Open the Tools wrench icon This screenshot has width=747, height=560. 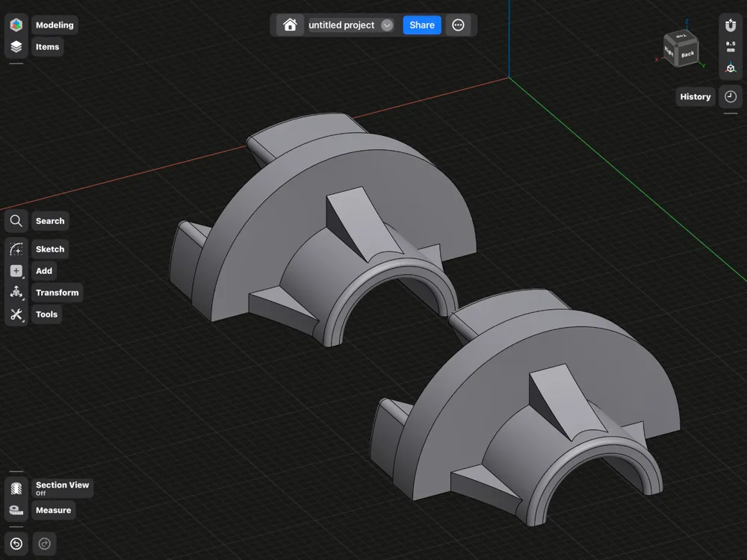point(16,314)
